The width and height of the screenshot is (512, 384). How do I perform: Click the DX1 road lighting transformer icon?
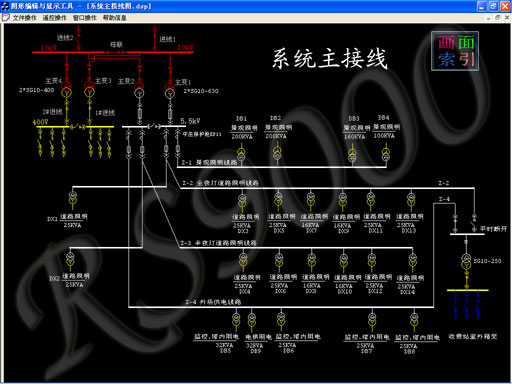click(73, 197)
